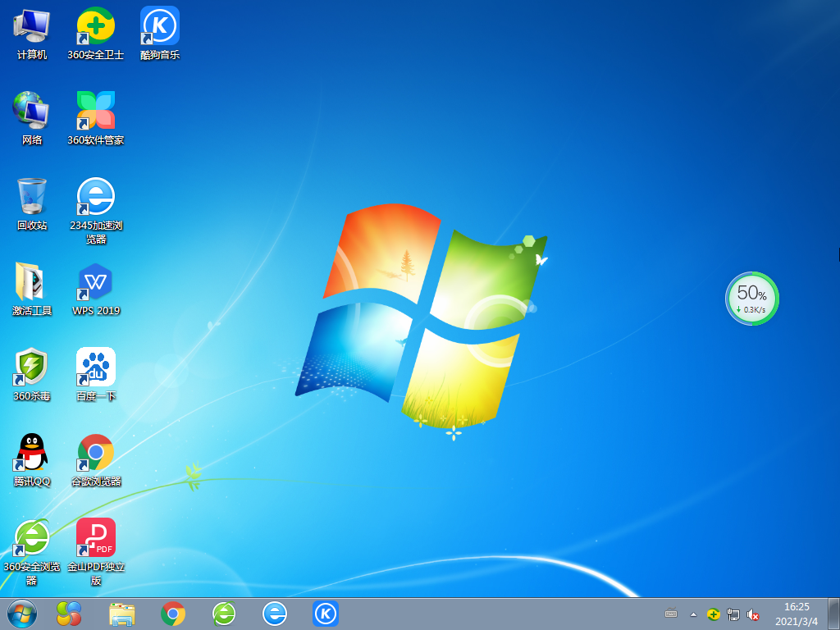
Task: Click the 50% memory speedup ball
Action: point(751,299)
